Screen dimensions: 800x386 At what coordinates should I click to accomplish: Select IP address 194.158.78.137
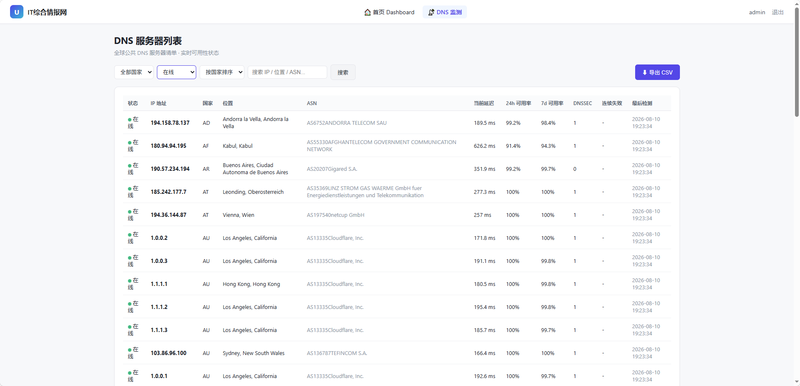[x=170, y=123]
